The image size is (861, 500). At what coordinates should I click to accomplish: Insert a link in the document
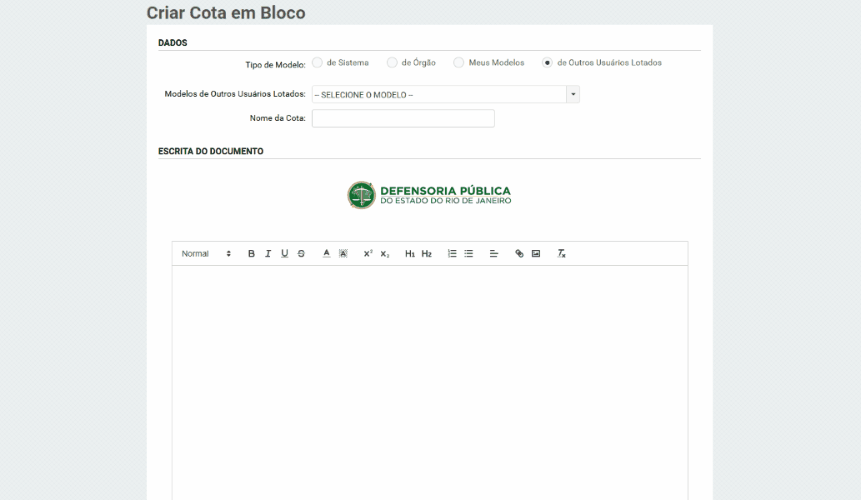[519, 254]
